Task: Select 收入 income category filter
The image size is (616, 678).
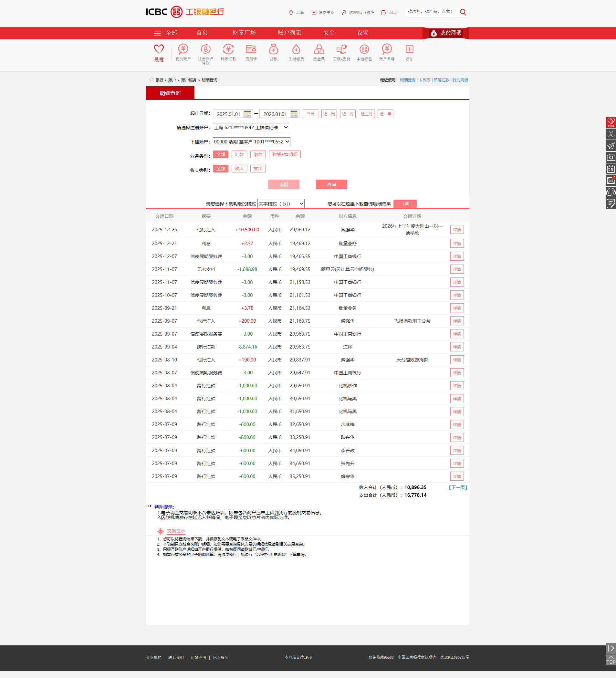Action: pos(239,169)
